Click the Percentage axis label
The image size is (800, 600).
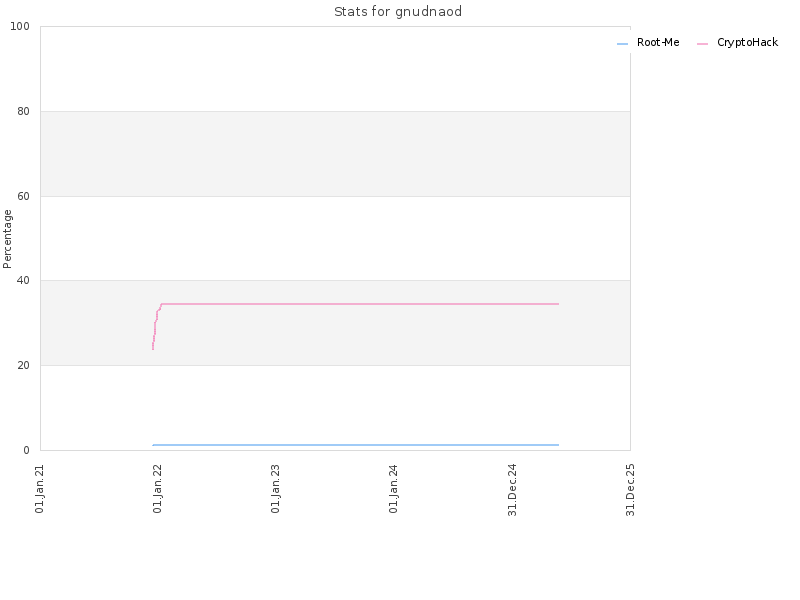7,239
